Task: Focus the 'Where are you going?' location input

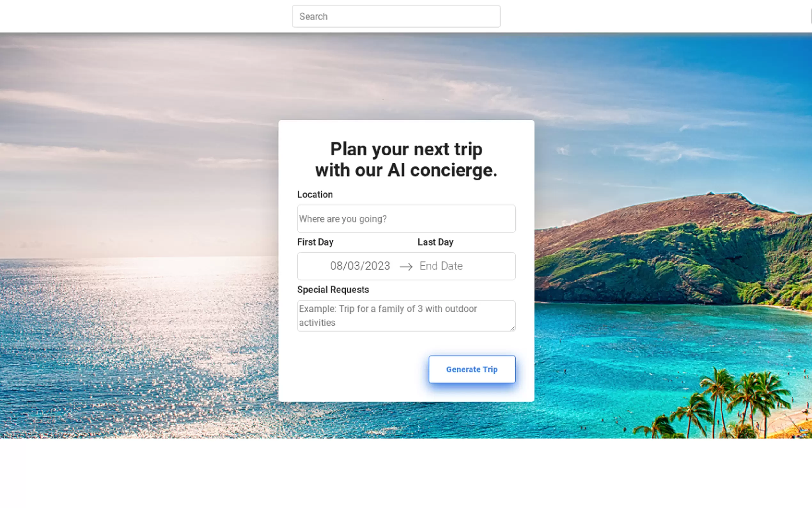Action: click(x=406, y=219)
